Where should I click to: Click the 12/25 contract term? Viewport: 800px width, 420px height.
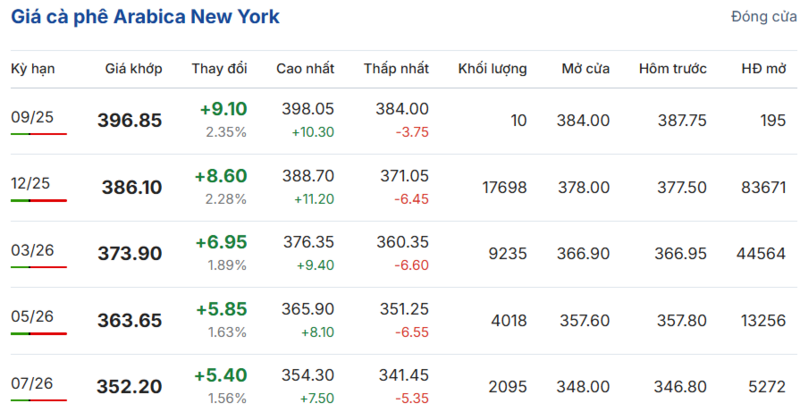(30, 183)
